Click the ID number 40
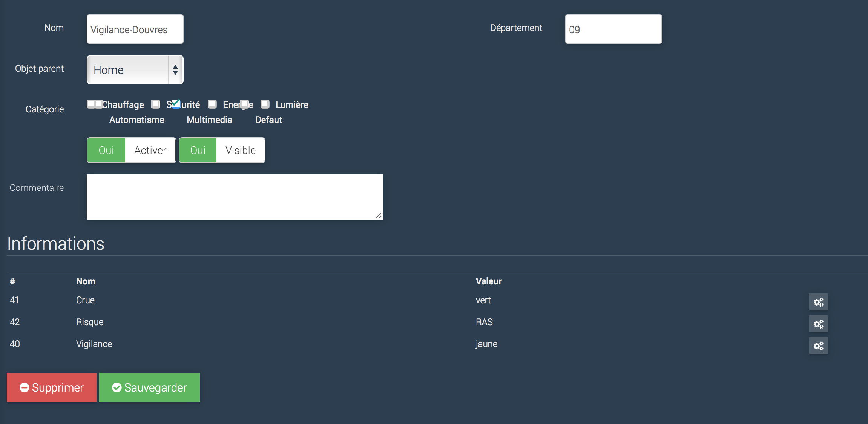 [15, 344]
